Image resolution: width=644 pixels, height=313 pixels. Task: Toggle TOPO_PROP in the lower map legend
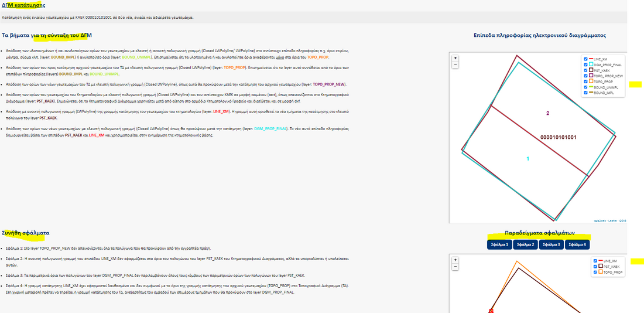tap(595, 272)
